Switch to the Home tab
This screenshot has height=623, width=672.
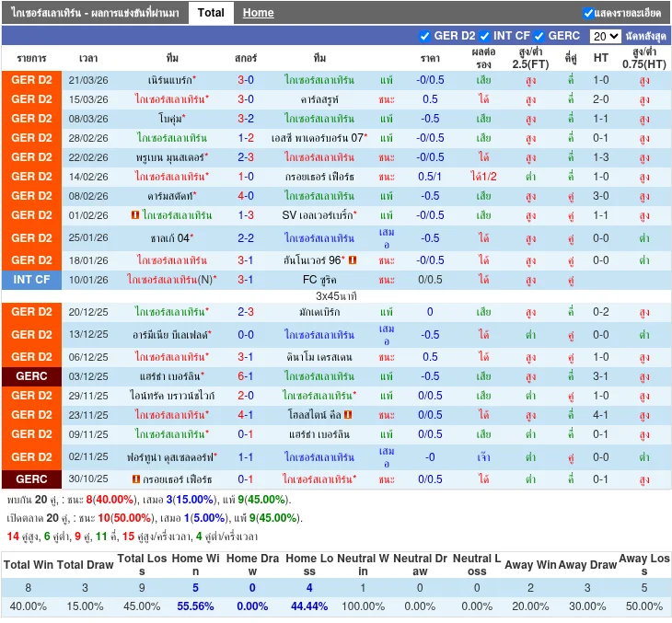point(258,13)
